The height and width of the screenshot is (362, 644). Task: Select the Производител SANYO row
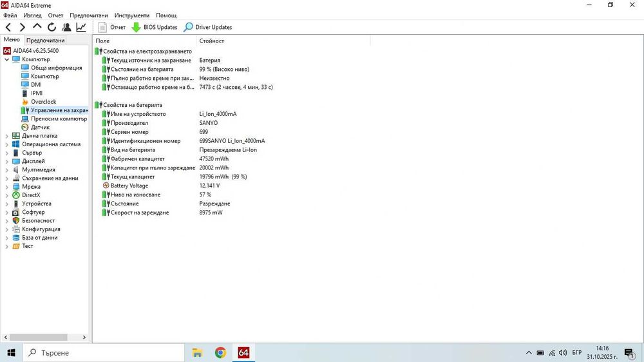[x=160, y=123]
